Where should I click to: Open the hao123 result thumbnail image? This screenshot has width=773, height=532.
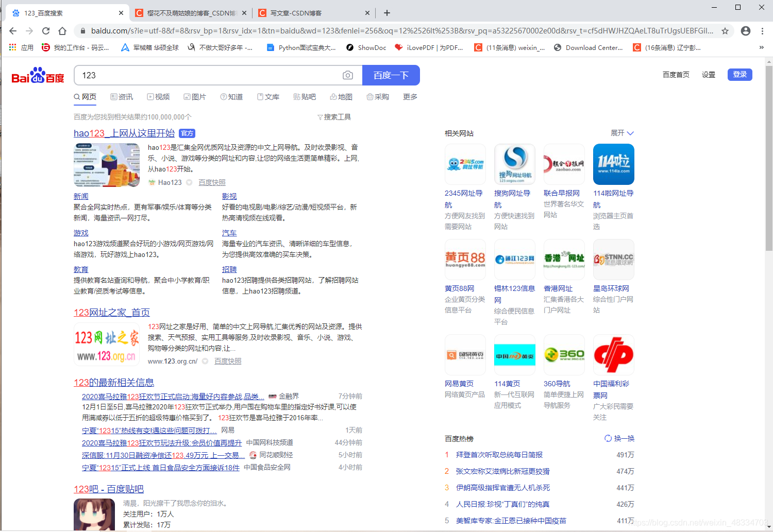(x=107, y=165)
